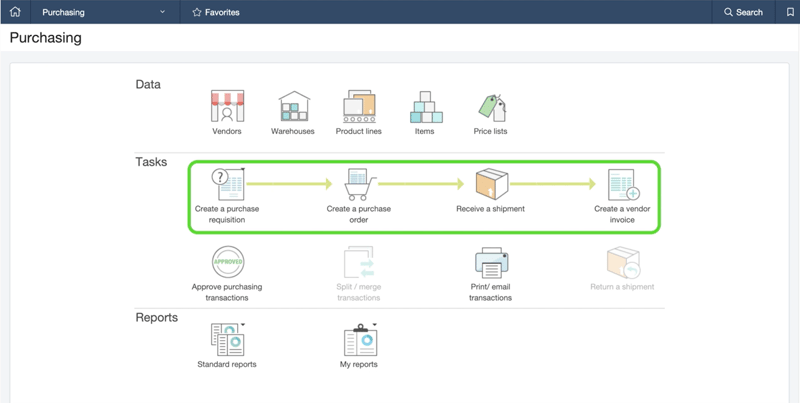This screenshot has height=403, width=800.
Task: Click the bookmark icon in top bar
Action: coord(790,12)
